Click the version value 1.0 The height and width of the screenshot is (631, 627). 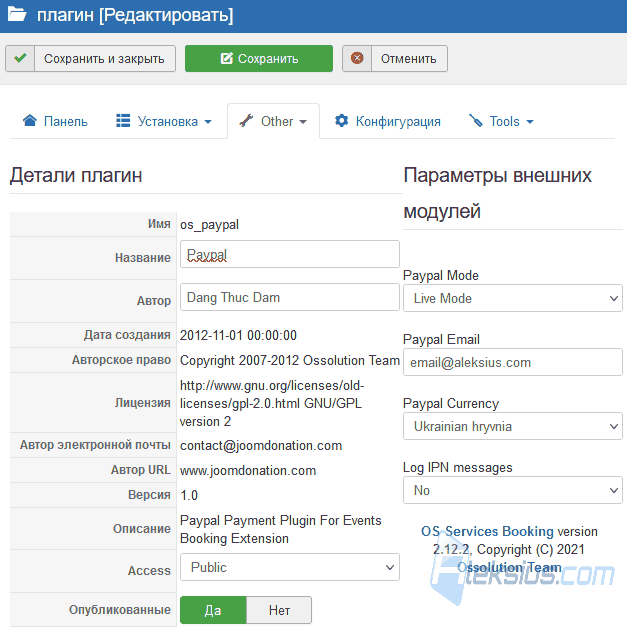tap(189, 495)
